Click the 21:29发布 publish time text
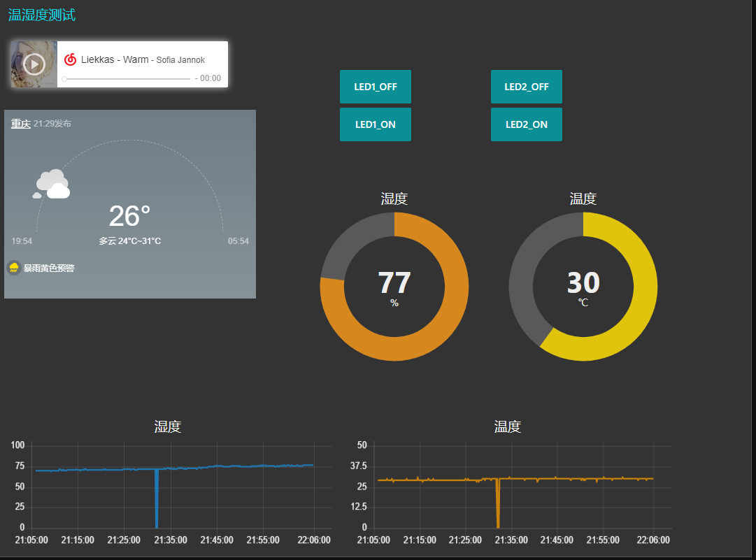This screenshot has width=756, height=560. point(52,124)
